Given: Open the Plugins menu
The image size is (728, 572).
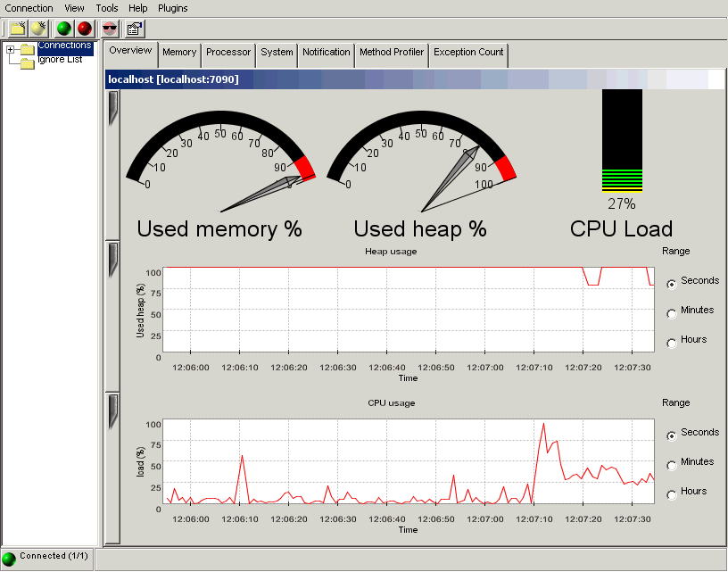Looking at the screenshot, I should pyautogui.click(x=173, y=8).
